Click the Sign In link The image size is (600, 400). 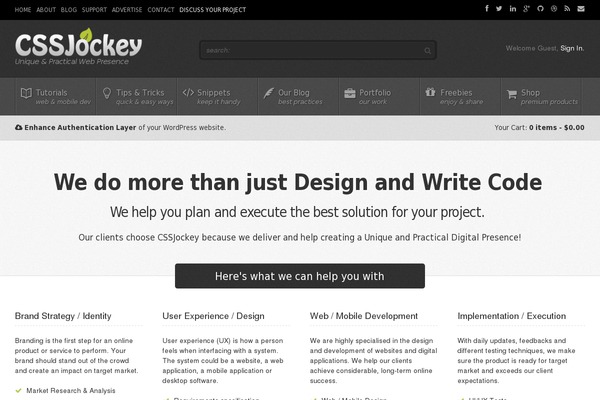pyautogui.click(x=572, y=48)
